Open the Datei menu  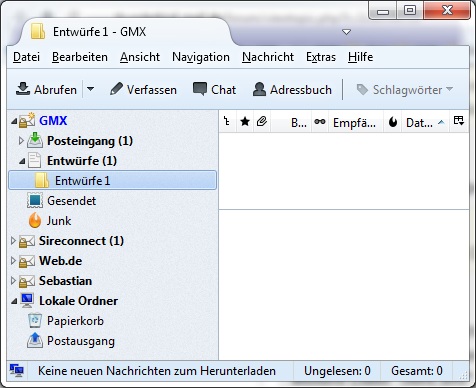[x=26, y=57]
